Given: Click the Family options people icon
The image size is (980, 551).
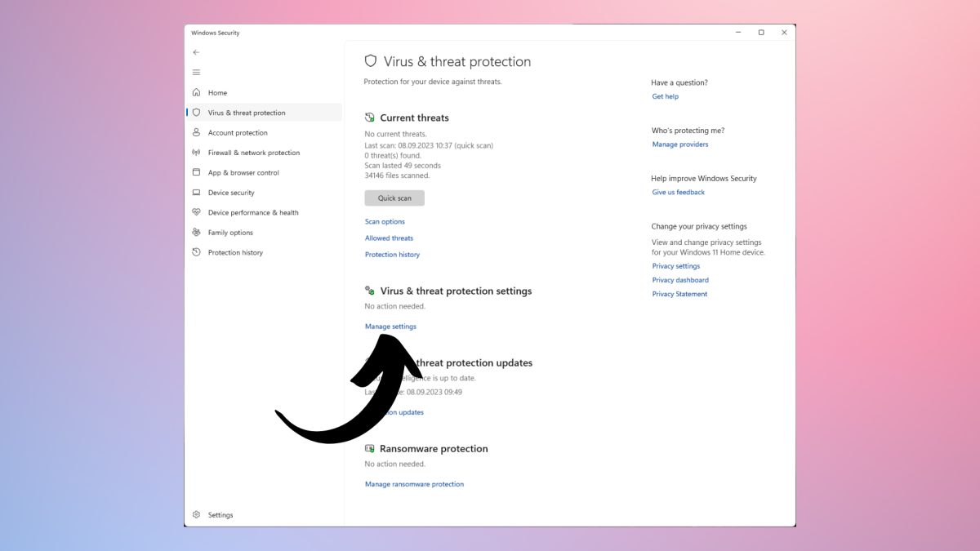Looking at the screenshot, I should pos(196,233).
